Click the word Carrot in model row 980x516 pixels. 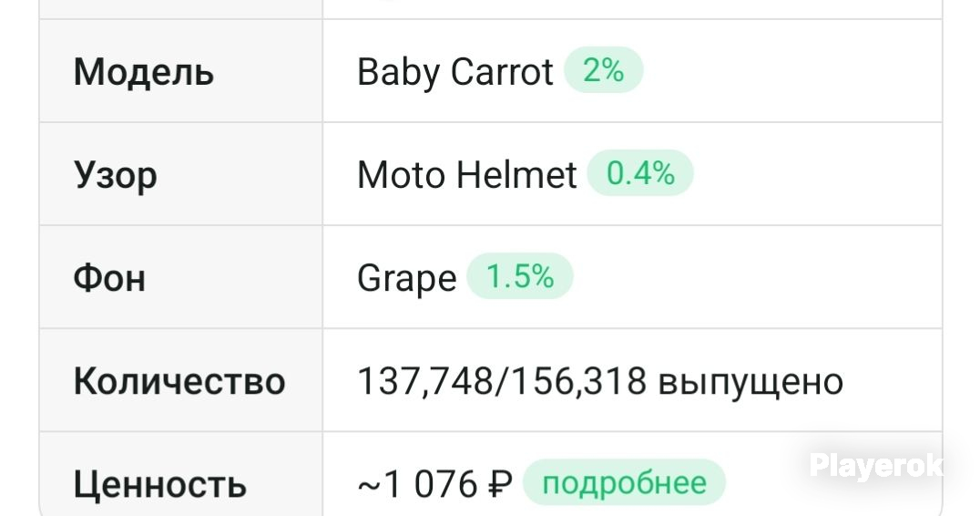[502, 72]
